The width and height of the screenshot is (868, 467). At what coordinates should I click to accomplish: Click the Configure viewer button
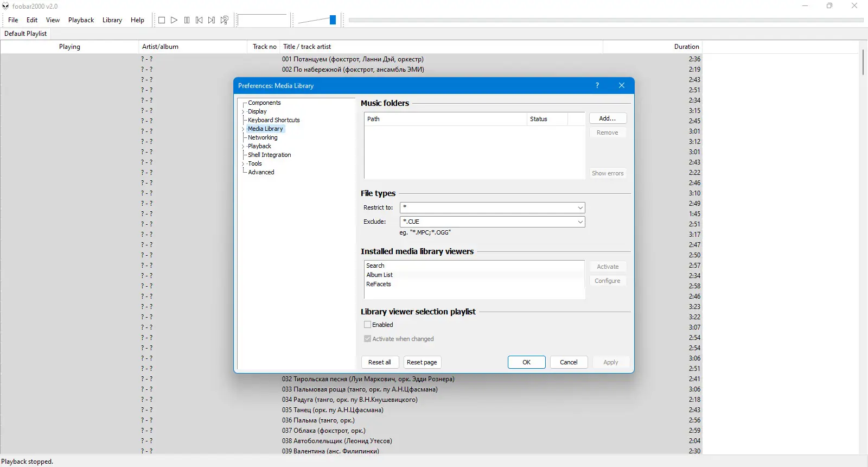click(608, 281)
